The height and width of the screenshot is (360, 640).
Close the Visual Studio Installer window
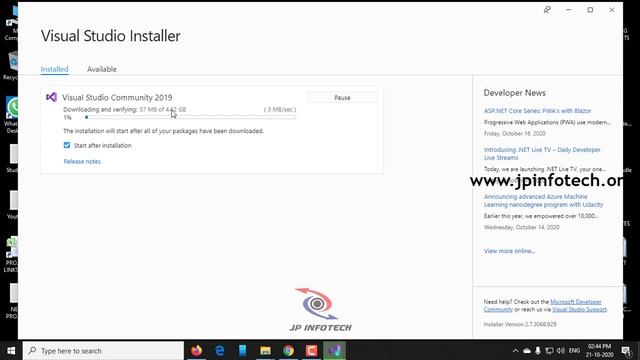pyautogui.click(x=612, y=10)
